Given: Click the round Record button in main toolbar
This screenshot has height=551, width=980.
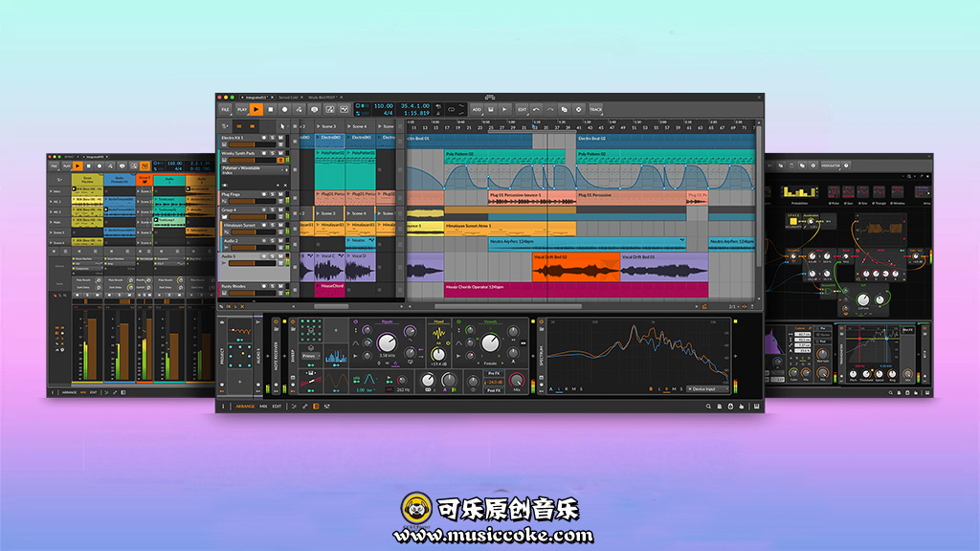Looking at the screenshot, I should tap(285, 109).
